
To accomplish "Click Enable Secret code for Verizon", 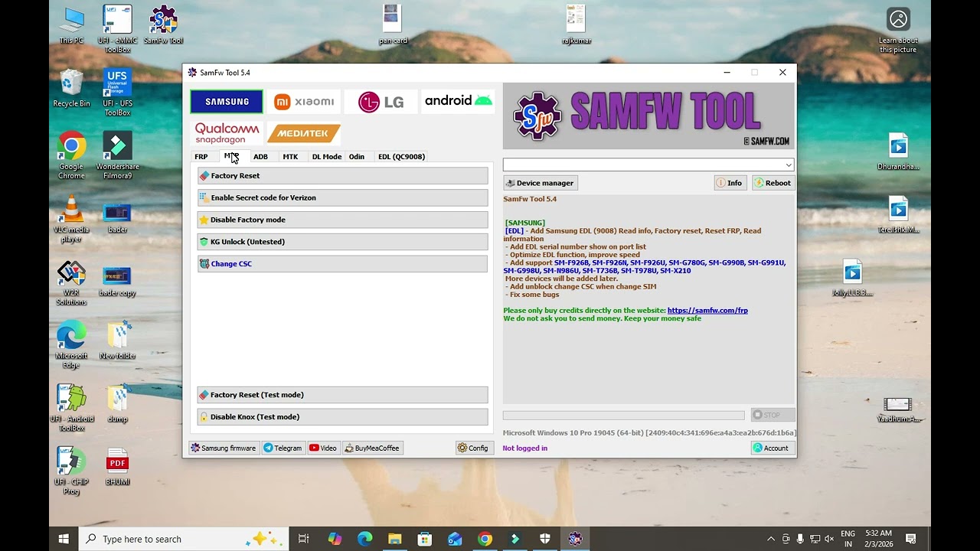I will click(342, 197).
